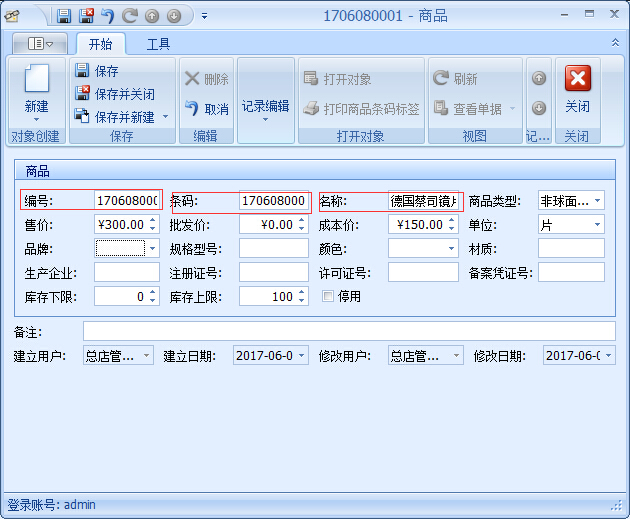Image resolution: width=630 pixels, height=519 pixels.
Task: Increase the 成本价 value with up arrow
Action: pyautogui.click(x=452, y=220)
